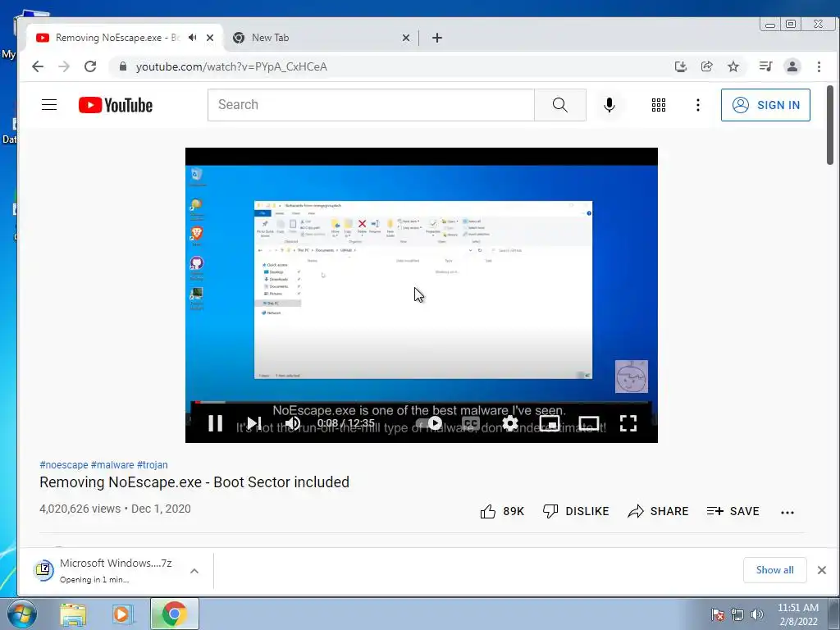840x630 pixels.
Task: Open the SHARE dialog
Action: click(658, 511)
